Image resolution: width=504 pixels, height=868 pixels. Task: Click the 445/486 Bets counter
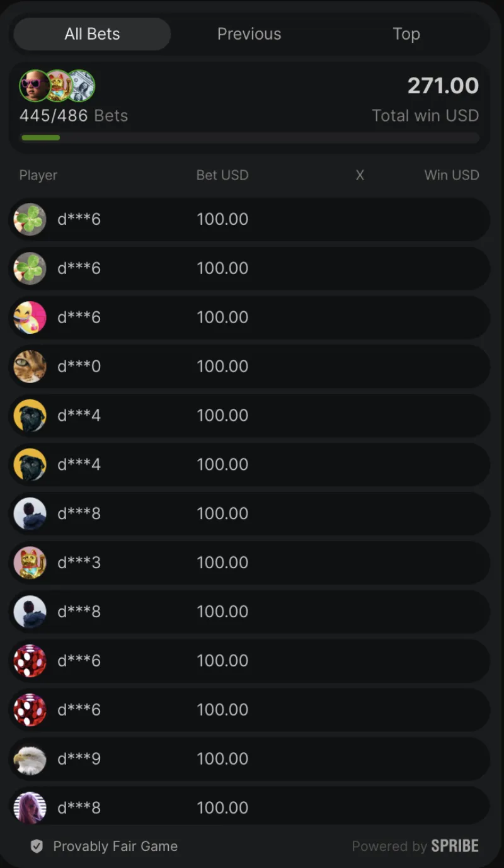click(74, 116)
